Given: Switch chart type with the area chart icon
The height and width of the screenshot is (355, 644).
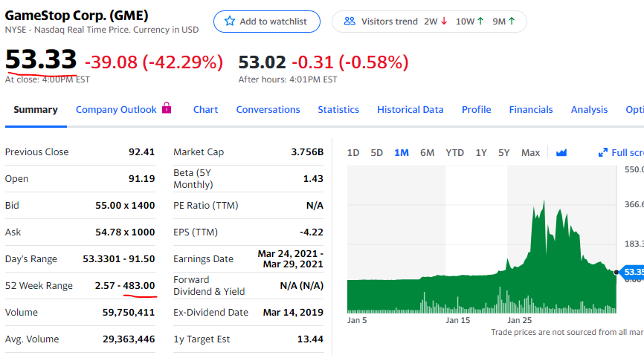Looking at the screenshot, I should pyautogui.click(x=561, y=153).
